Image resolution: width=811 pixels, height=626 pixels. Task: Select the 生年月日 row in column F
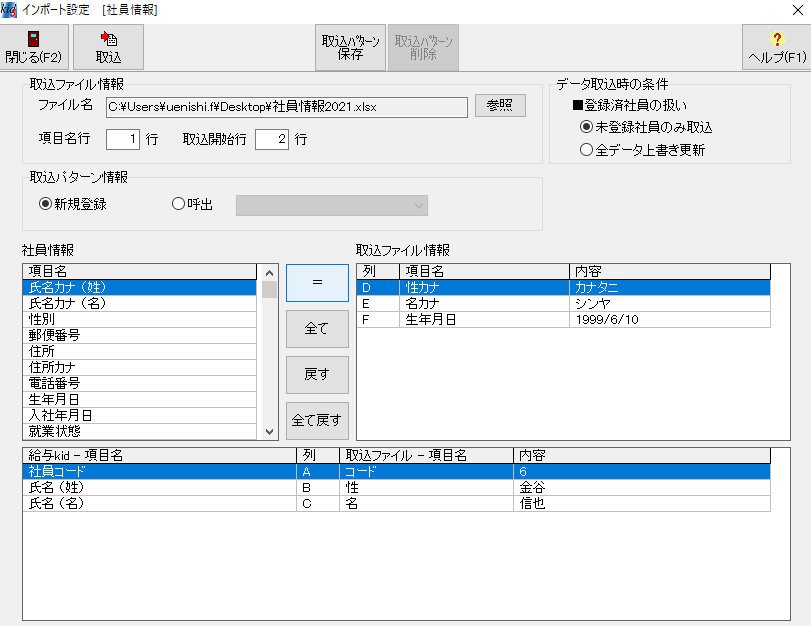(563, 319)
